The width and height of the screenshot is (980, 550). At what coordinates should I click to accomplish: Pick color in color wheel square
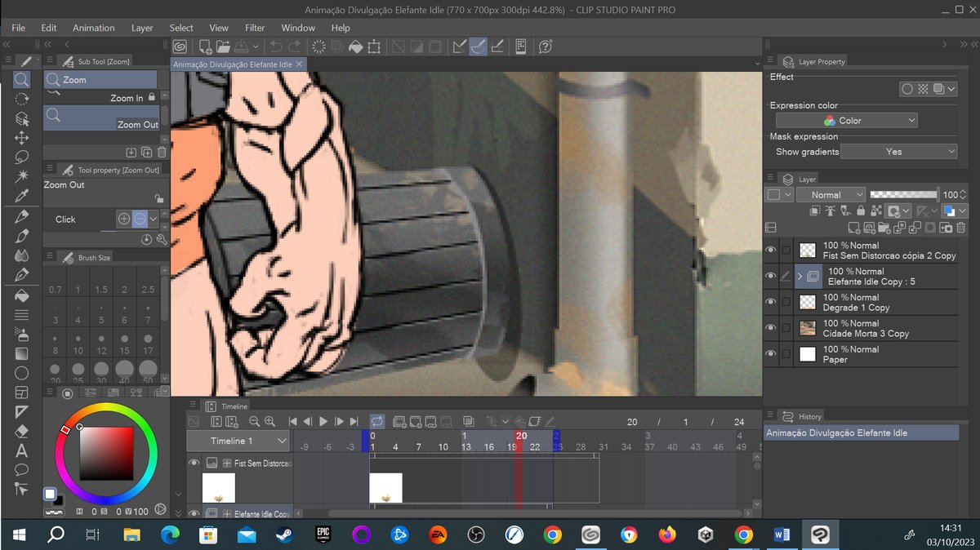coord(105,452)
